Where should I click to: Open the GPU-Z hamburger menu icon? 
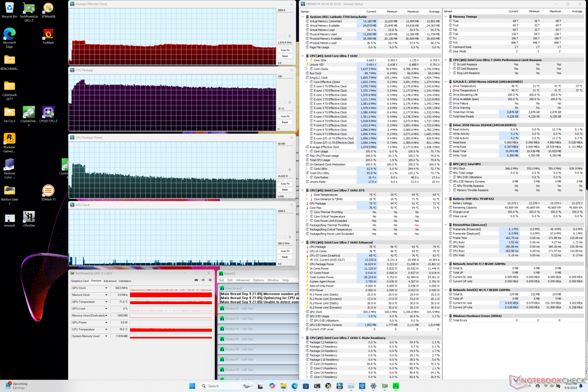210,280
